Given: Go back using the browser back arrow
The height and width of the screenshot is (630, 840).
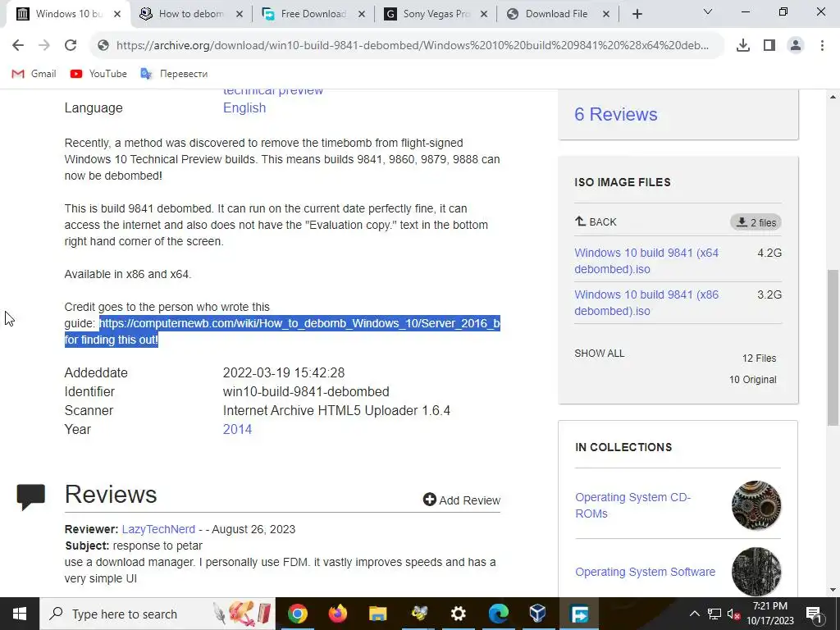Looking at the screenshot, I should coord(18,46).
